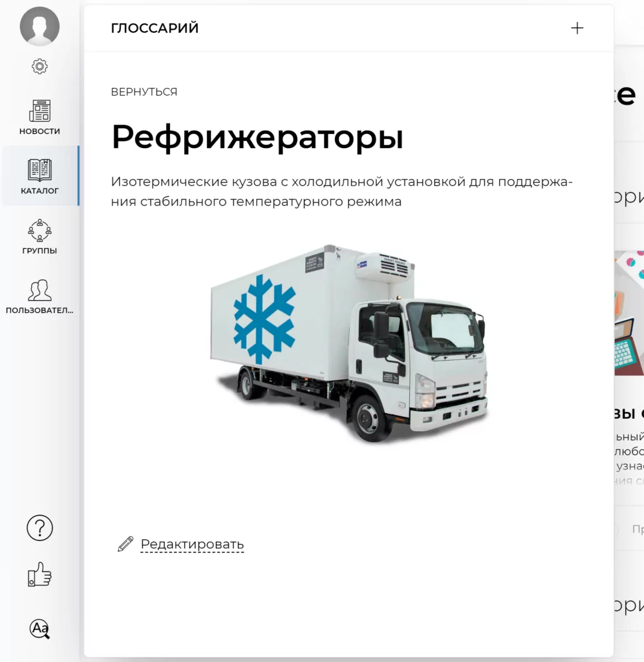The image size is (644, 662).
Task: Add a glossary entry with the plus icon
Action: [x=577, y=28]
